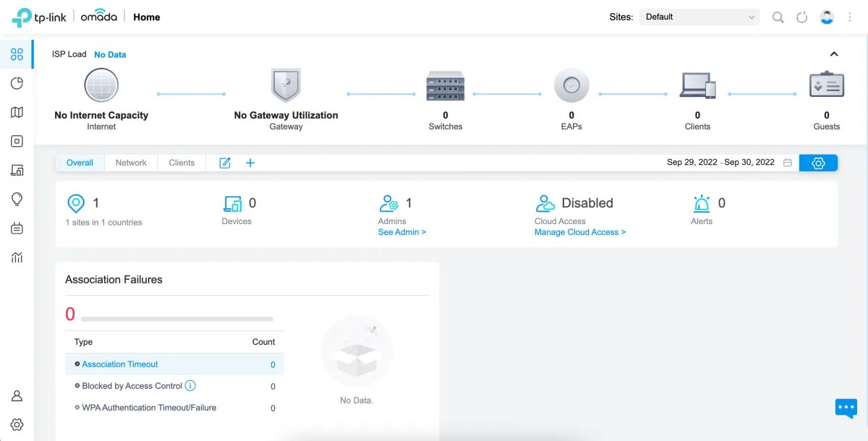Open the three-dot more options menu
Image resolution: width=868 pixels, height=441 pixels.
point(850,17)
